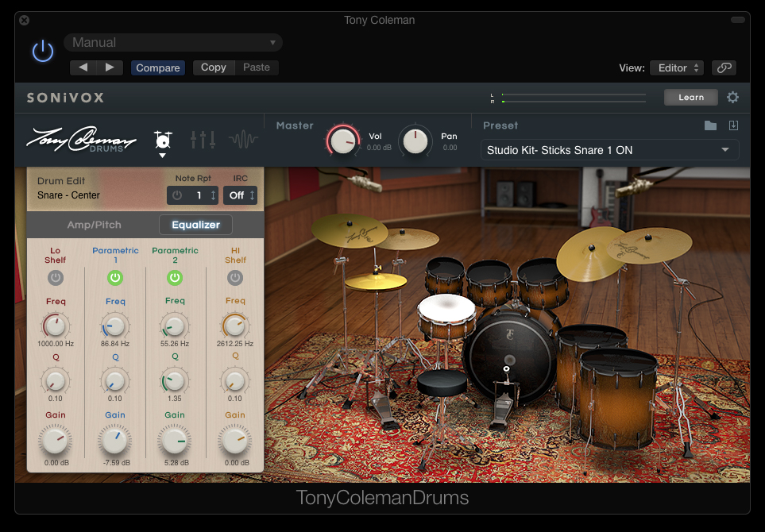Click the Learn button
Screen dimensions: 765x532
(691, 97)
